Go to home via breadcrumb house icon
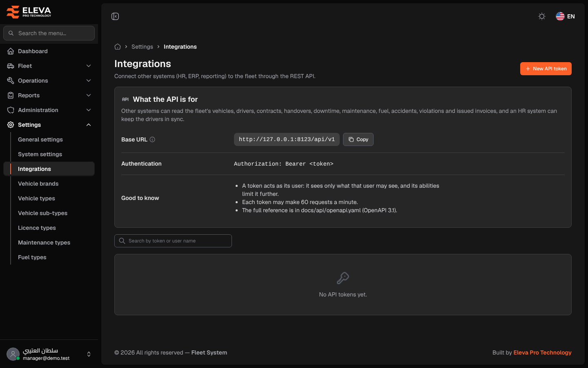The image size is (588, 368). pyautogui.click(x=118, y=47)
